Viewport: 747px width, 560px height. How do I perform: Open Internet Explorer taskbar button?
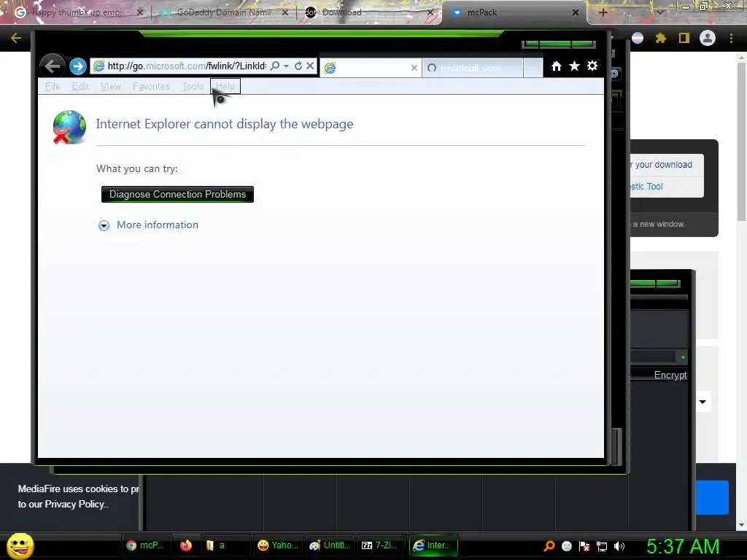433,545
